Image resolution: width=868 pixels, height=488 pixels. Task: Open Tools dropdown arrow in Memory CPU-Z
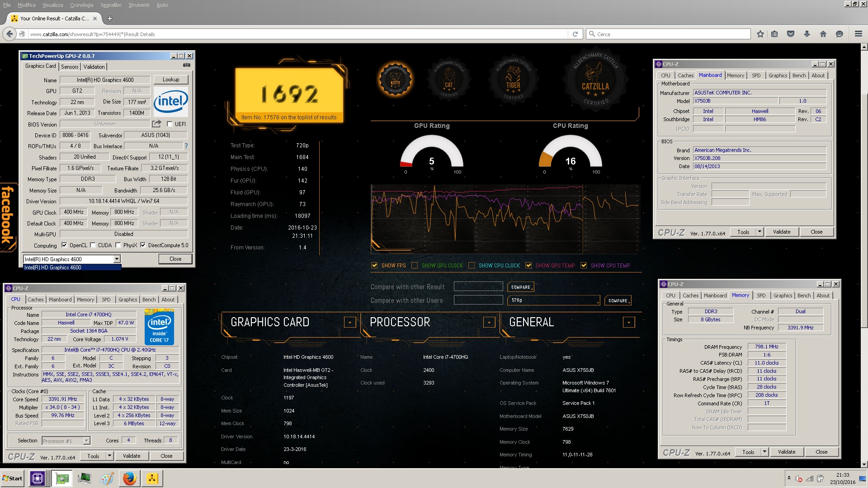point(765,452)
